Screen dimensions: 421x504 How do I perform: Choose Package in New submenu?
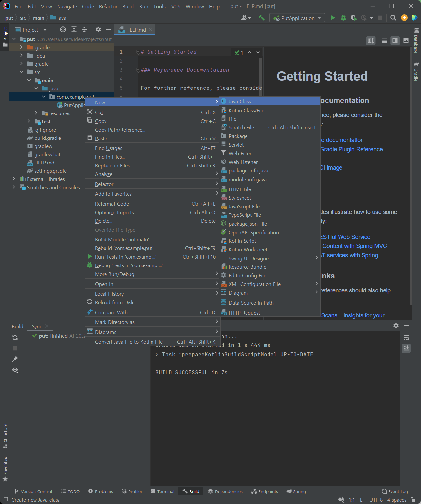click(x=269, y=136)
